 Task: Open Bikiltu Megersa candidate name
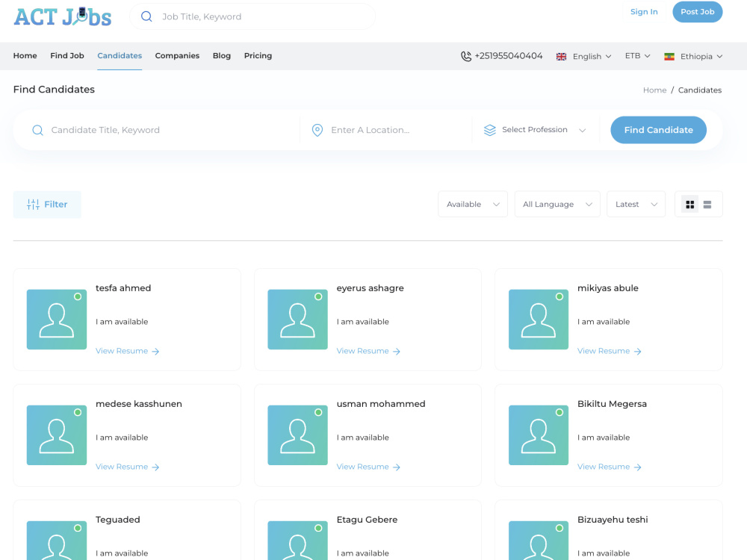pos(613,404)
